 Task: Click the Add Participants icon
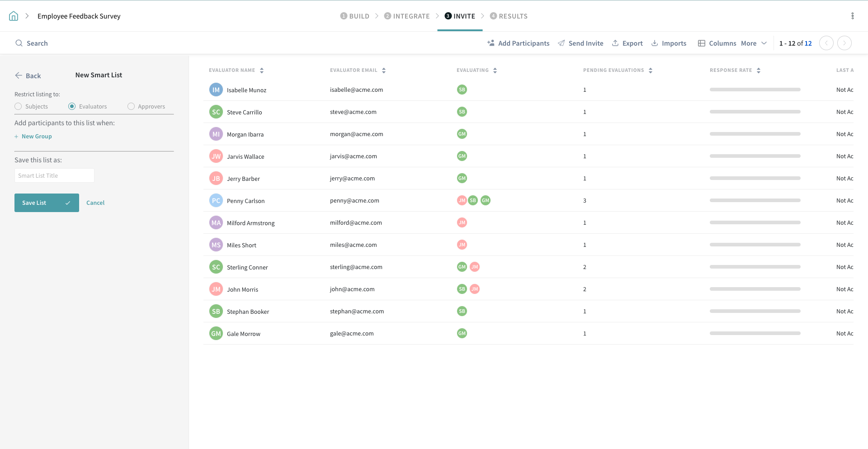[491, 43]
